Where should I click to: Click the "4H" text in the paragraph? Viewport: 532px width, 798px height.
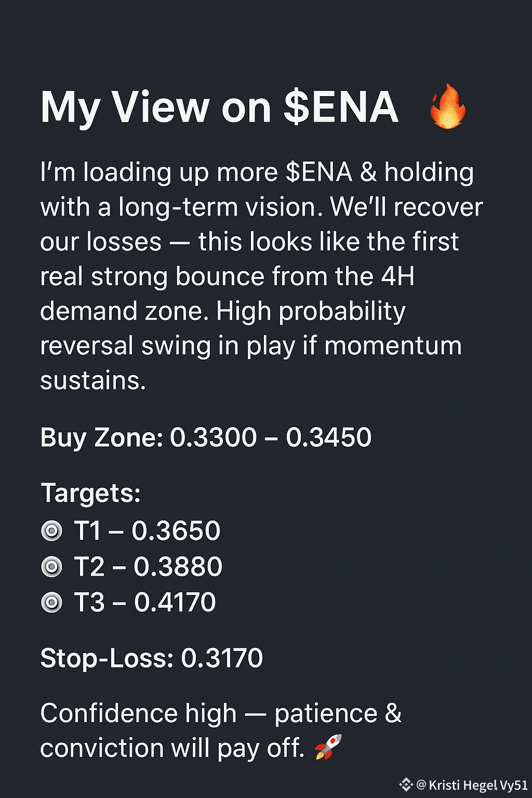pos(397,276)
